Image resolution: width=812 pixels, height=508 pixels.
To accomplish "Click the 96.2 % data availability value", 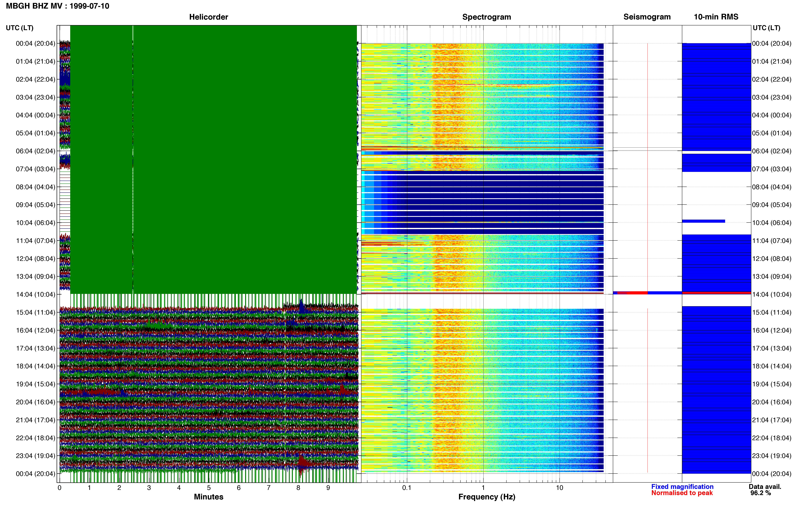I will pos(761,493).
